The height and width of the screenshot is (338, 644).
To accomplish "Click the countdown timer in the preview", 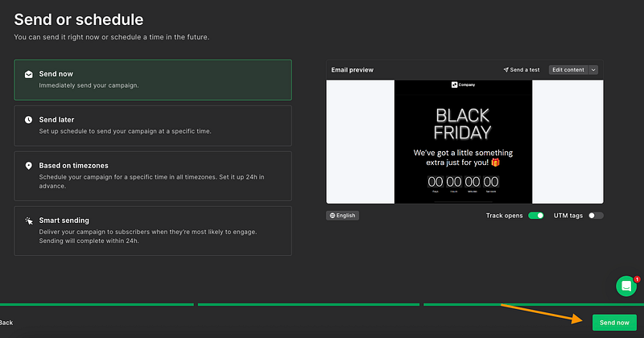I will (463, 183).
